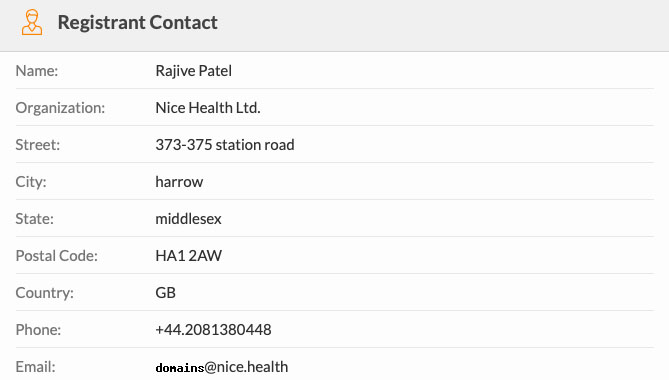Click the domains@nice.health email address
This screenshot has height=380, width=669.
[222, 367]
